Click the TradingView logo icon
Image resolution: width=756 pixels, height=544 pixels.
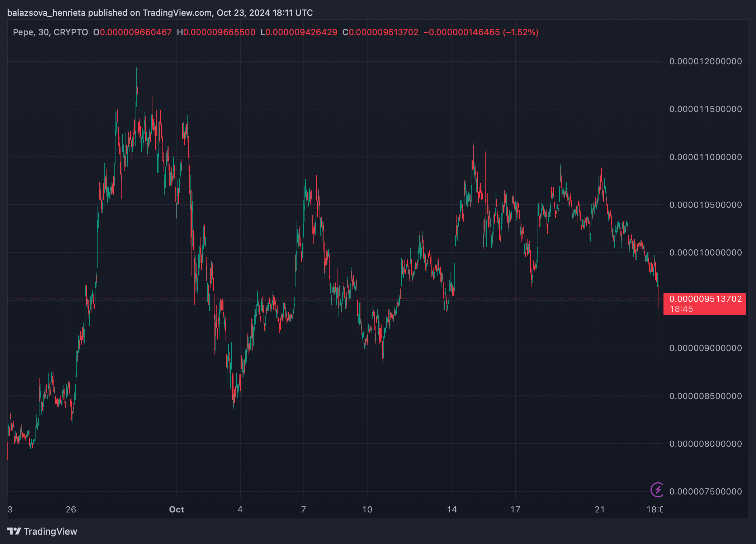(14, 531)
